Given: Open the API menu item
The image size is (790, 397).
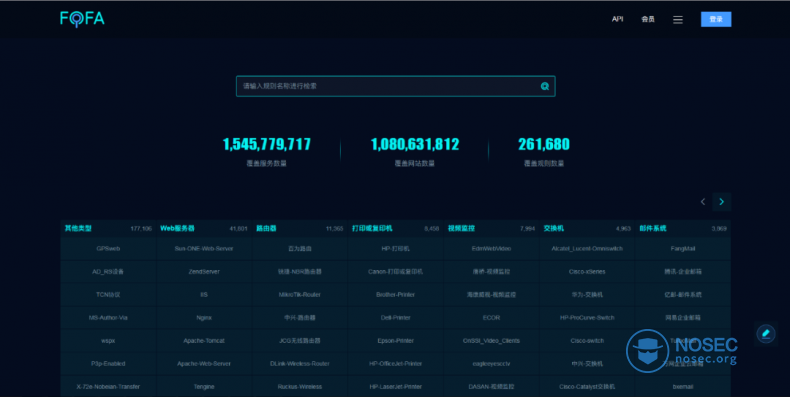Looking at the screenshot, I should pyautogui.click(x=617, y=19).
